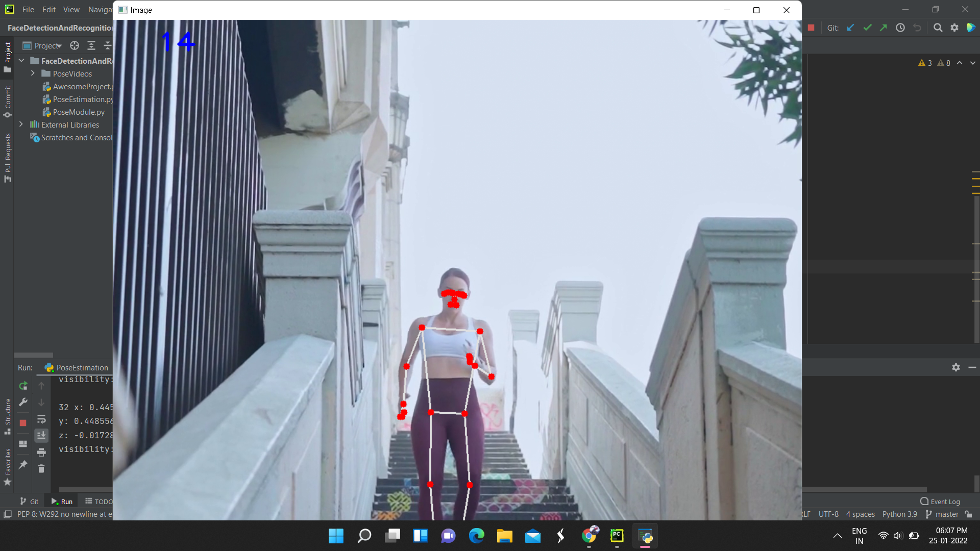Open the File menu
Viewport: 980px width, 551px height.
click(28, 10)
